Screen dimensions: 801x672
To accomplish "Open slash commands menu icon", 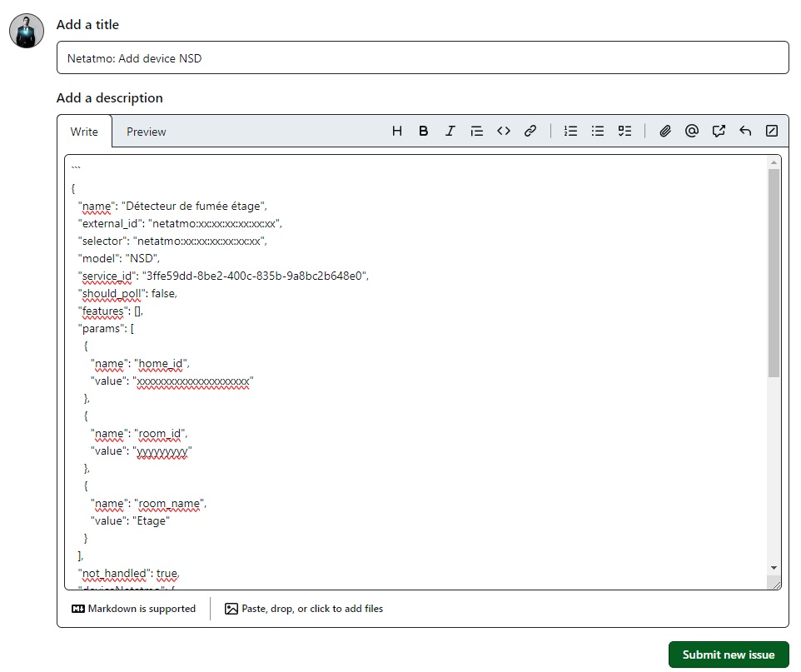I will [772, 131].
